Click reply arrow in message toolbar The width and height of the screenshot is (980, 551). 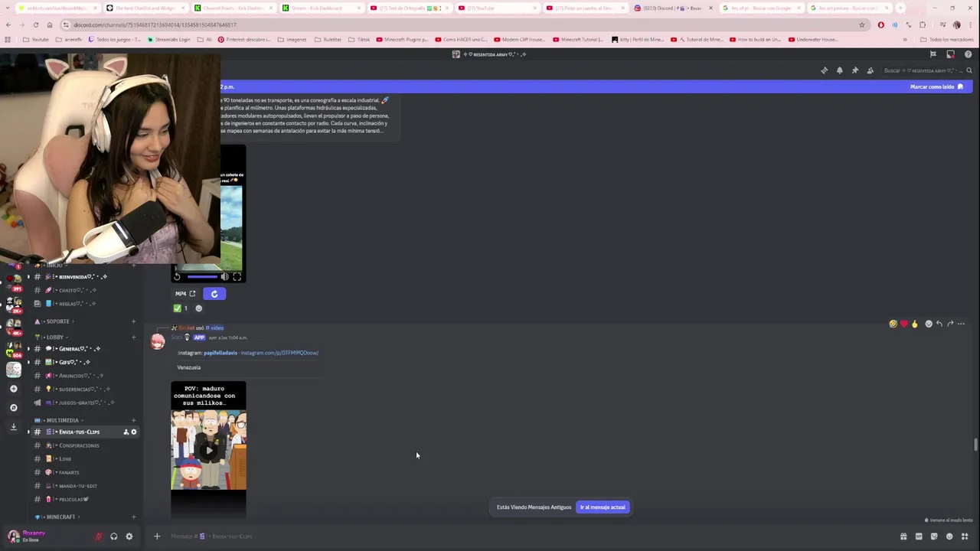click(x=939, y=324)
